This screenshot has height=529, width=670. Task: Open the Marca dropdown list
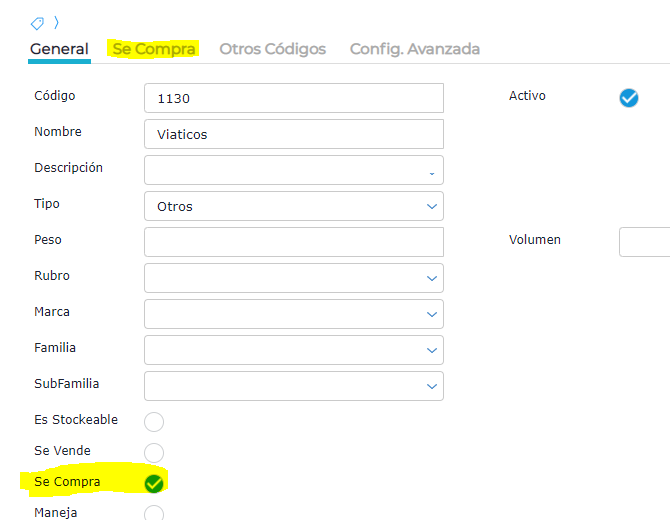(x=294, y=314)
